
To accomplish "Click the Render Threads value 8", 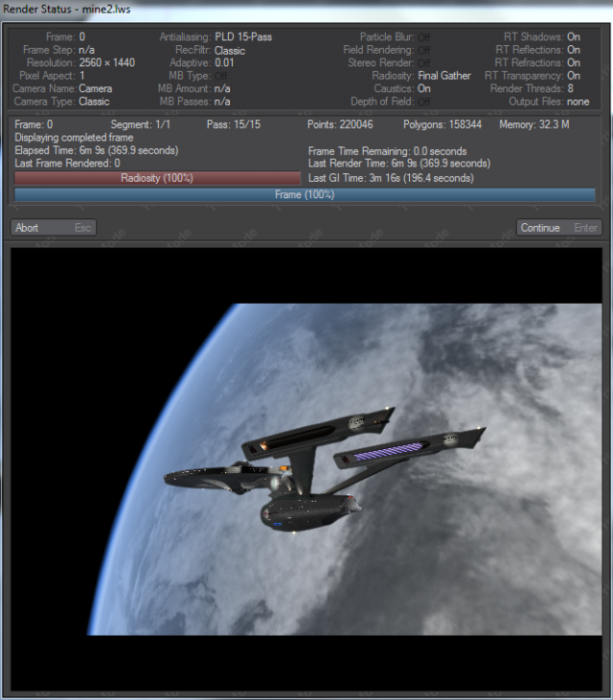I will pos(570,88).
